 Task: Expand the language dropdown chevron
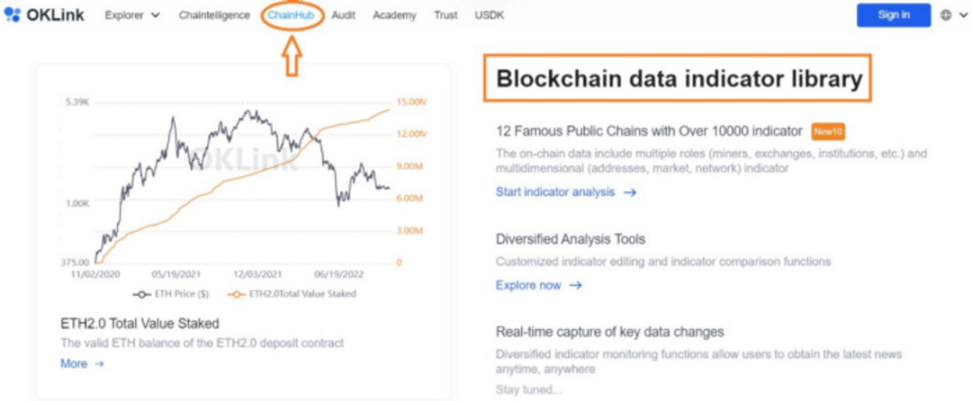pyautogui.click(x=961, y=15)
